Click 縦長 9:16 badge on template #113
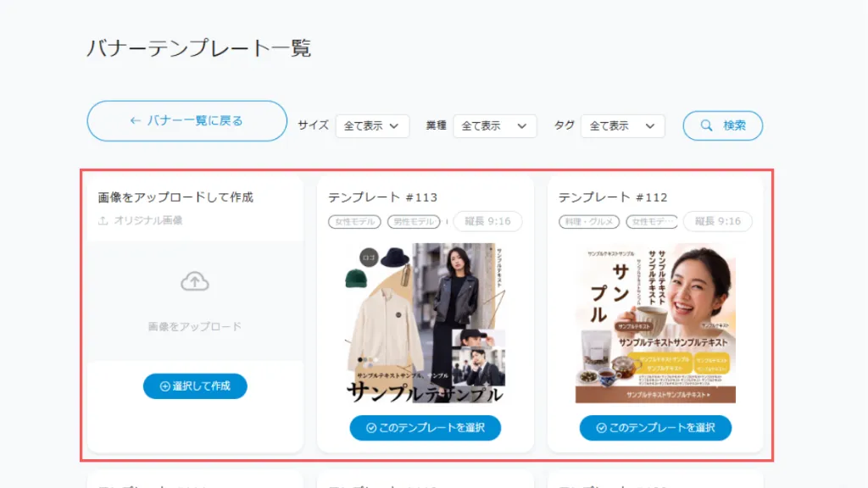The image size is (868, 488). pos(487,221)
